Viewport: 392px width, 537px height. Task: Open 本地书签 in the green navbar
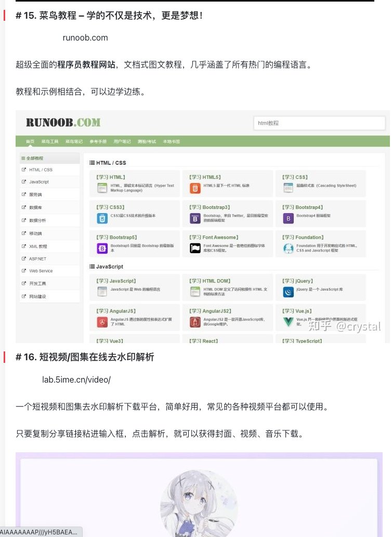(171, 141)
